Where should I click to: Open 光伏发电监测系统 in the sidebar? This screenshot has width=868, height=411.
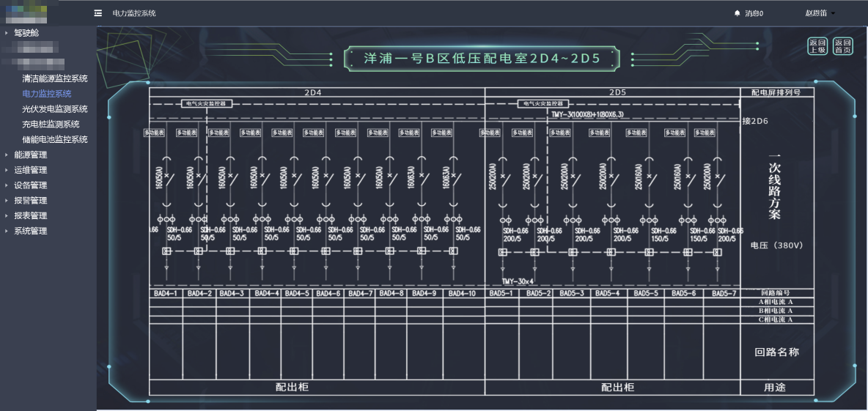pos(55,109)
